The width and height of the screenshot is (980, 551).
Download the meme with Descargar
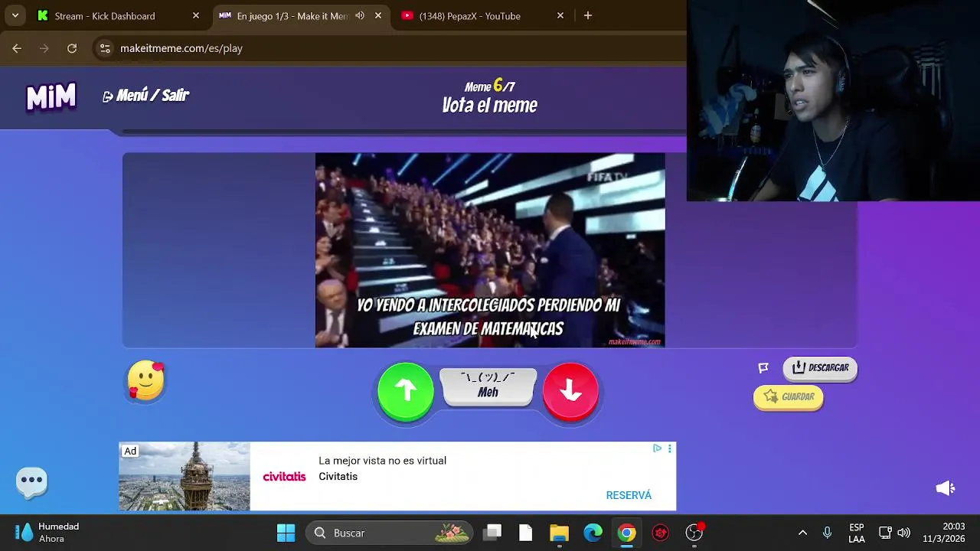820,368
